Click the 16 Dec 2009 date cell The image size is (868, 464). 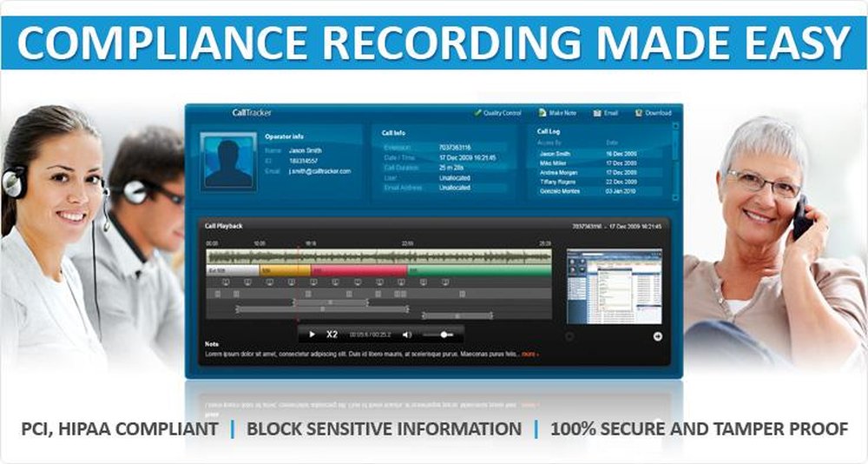click(x=621, y=154)
